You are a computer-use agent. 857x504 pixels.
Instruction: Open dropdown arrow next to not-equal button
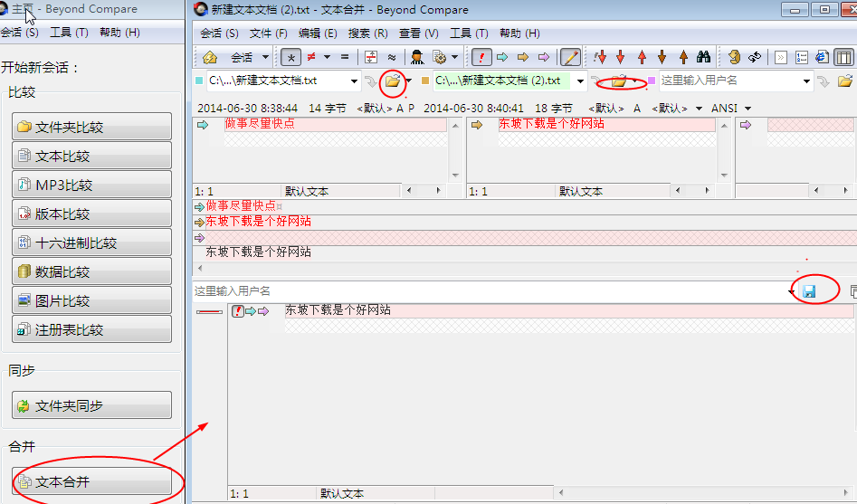(x=327, y=57)
